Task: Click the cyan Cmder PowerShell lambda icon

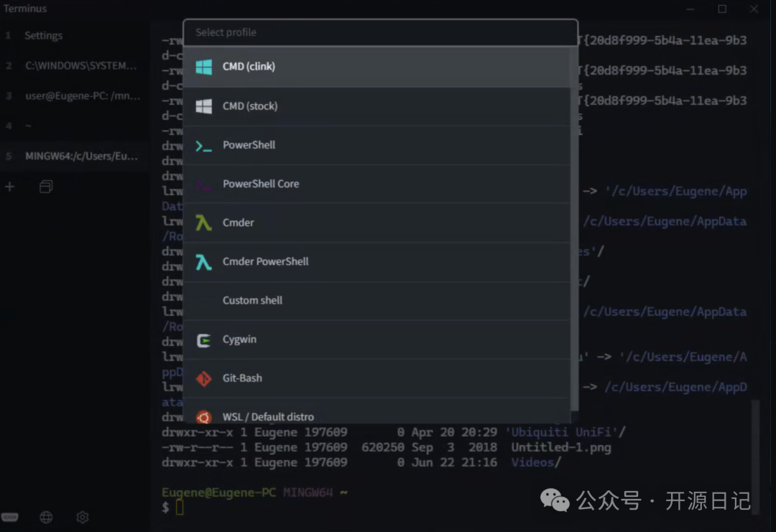Action: click(203, 262)
